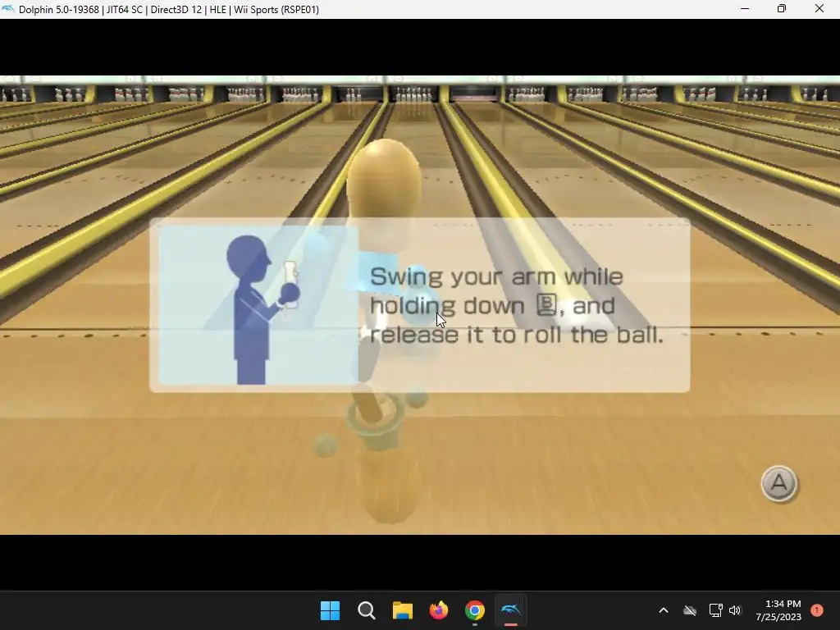Image resolution: width=840 pixels, height=630 pixels.
Task: Launch Firefox from the taskbar
Action: pyautogui.click(x=439, y=610)
